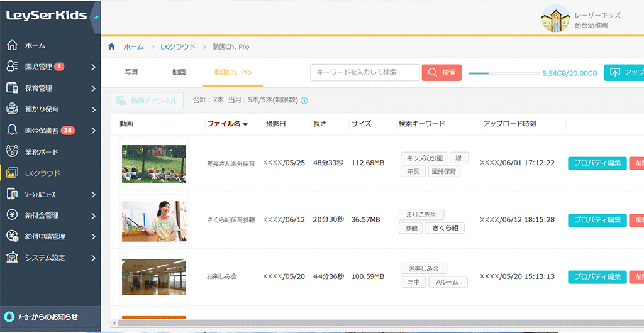The image size is (644, 333).
Task: Expand the システム設定 menu chevron
Action: (x=94, y=258)
